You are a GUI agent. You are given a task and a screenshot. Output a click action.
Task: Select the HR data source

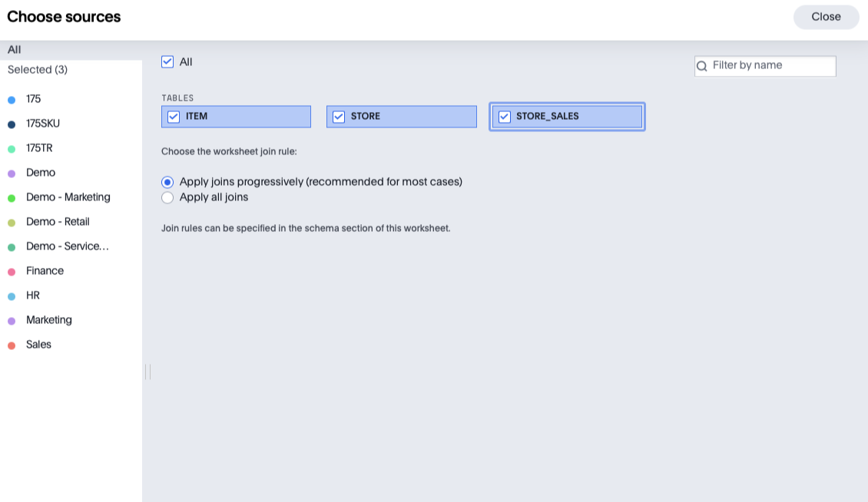tap(33, 296)
